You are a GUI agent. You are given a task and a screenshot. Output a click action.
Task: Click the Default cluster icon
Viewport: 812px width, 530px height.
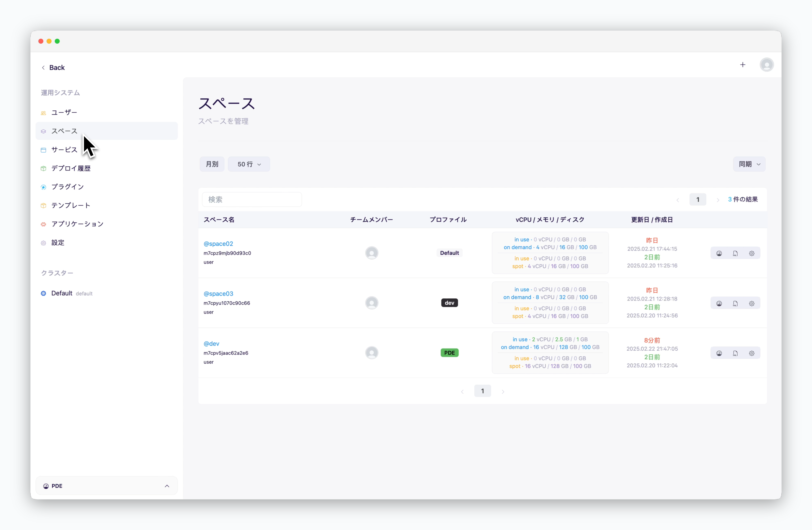tap(43, 293)
